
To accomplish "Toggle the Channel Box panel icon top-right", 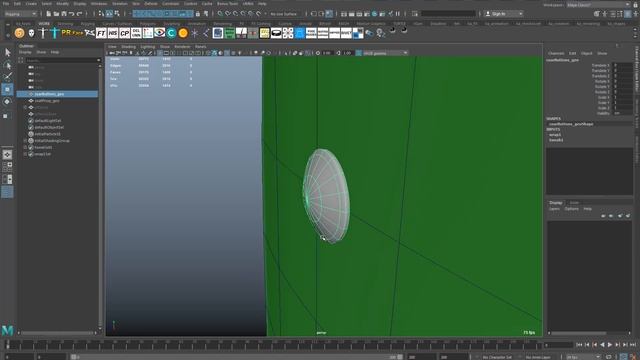I will [628, 14].
